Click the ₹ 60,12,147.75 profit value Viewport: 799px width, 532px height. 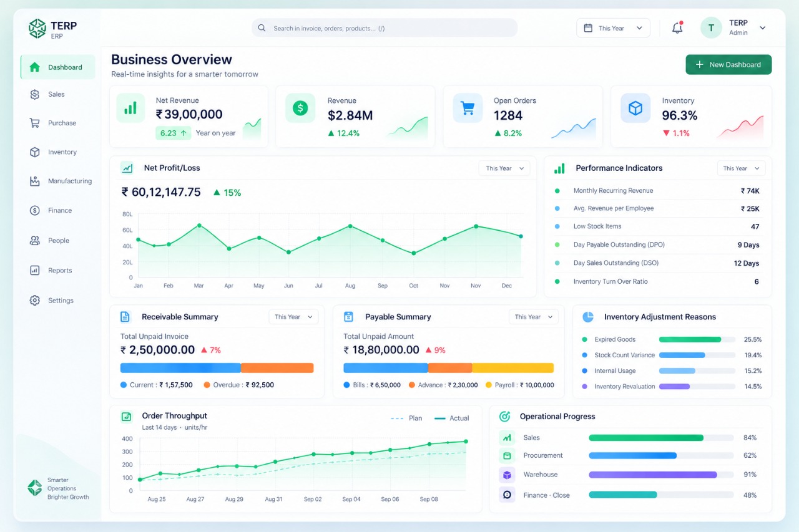[161, 192]
